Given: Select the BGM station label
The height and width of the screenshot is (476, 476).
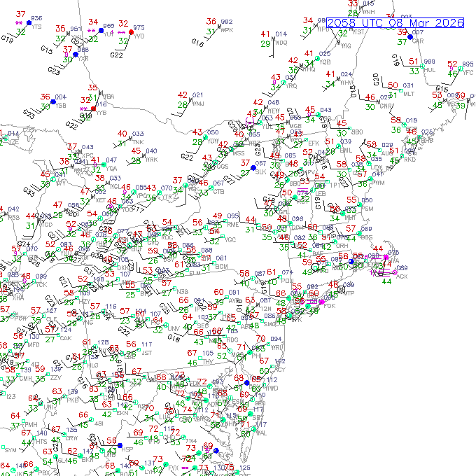Looking at the screenshot, I should [222, 267].
